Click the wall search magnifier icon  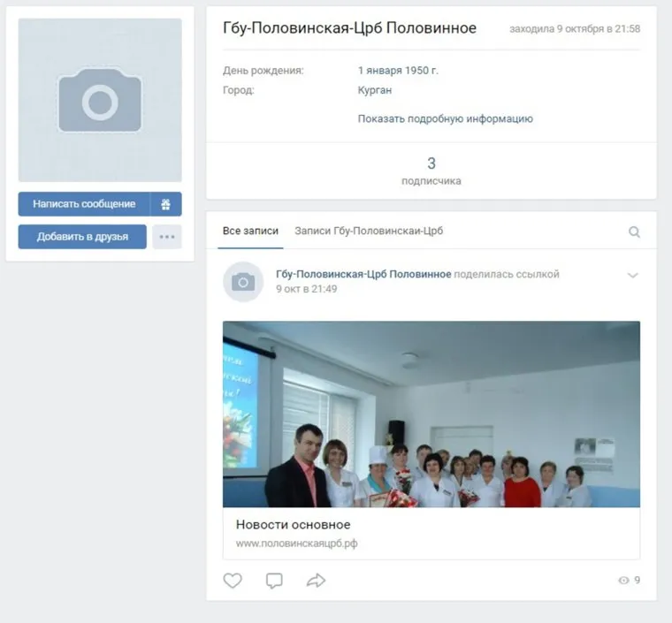click(x=634, y=232)
